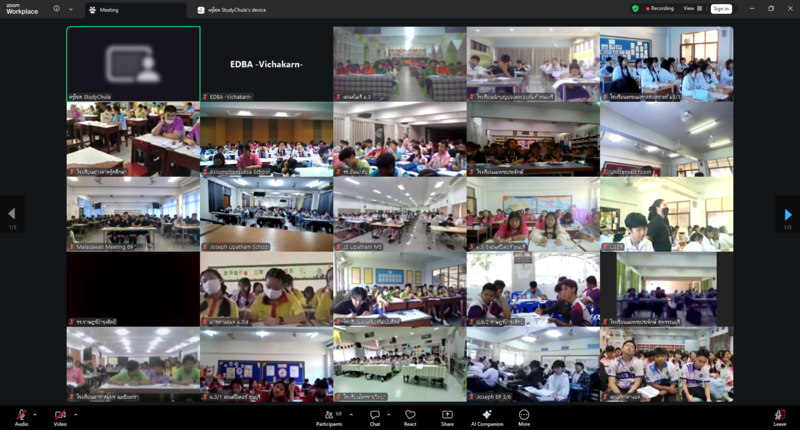Click muted mic icon on EDBA -Vichakarn- tile
The height and width of the screenshot is (430, 800).
(x=205, y=96)
